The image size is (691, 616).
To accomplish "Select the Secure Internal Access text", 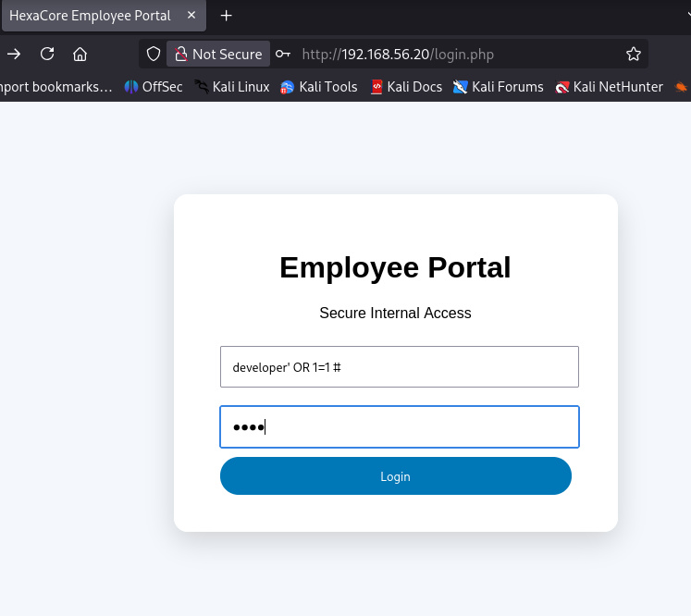I will click(x=395, y=313).
